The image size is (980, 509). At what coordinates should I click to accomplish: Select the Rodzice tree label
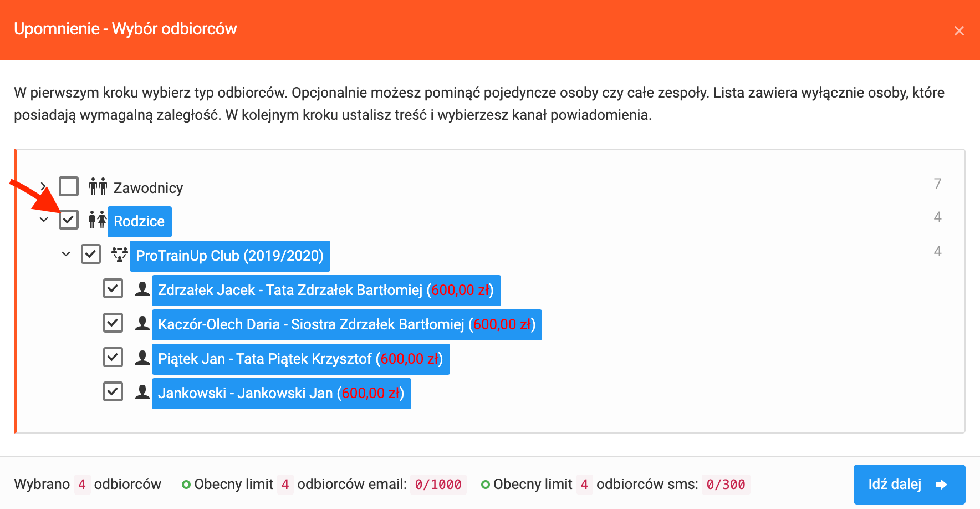pyautogui.click(x=139, y=221)
